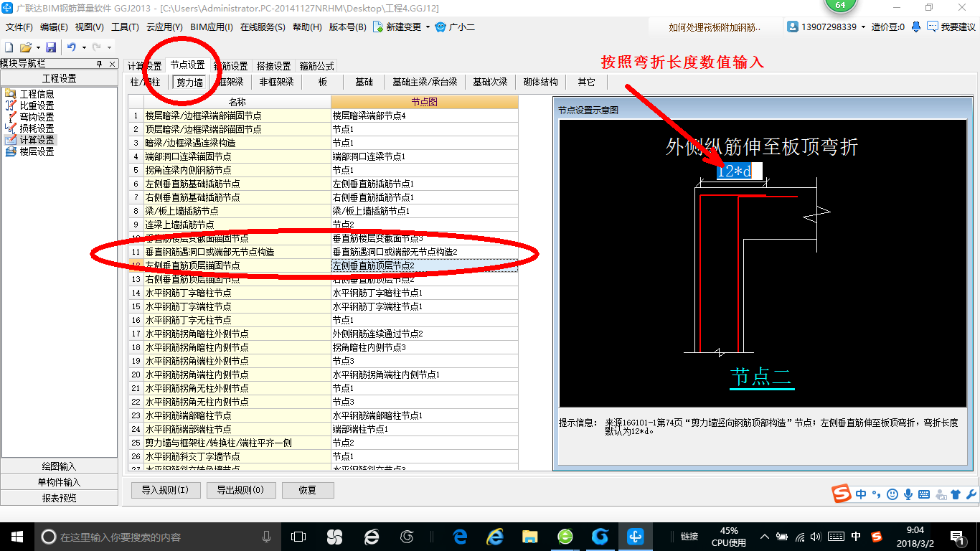Select the 基础主梁/承台梁 component tab
Viewport: 980px width, 551px height.
coord(425,83)
